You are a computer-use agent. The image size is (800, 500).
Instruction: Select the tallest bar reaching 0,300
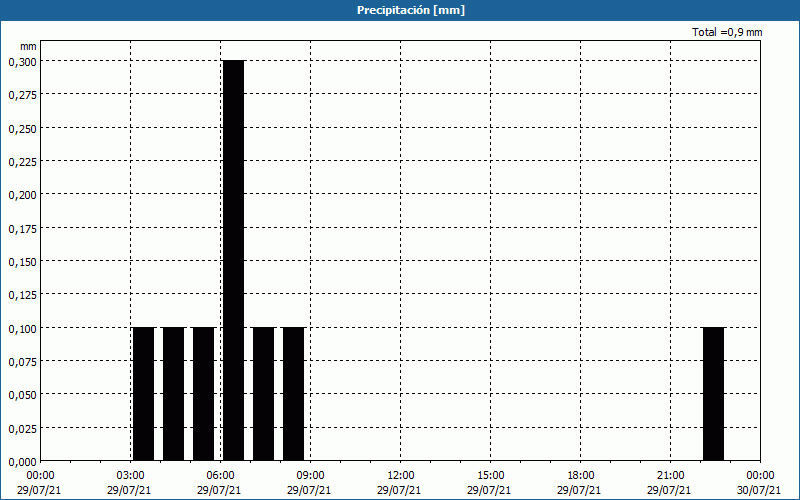click(x=234, y=260)
